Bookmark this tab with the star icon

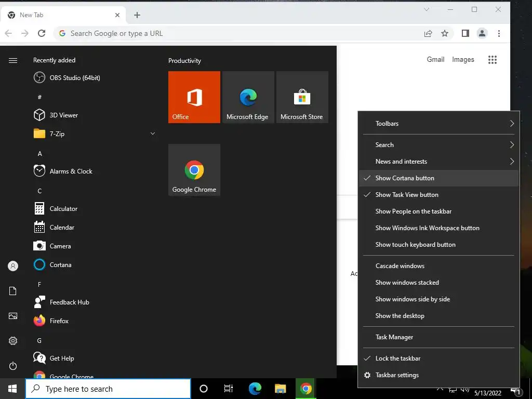tap(445, 33)
